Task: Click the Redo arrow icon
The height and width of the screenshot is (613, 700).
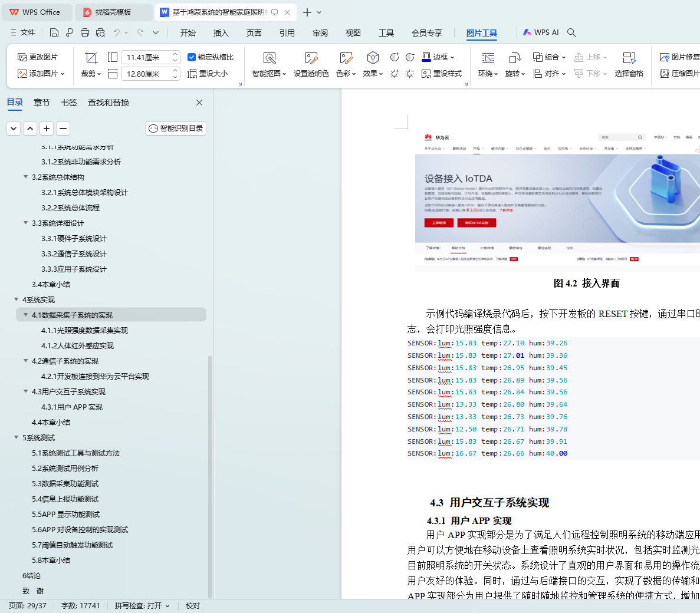Action: pos(140,32)
